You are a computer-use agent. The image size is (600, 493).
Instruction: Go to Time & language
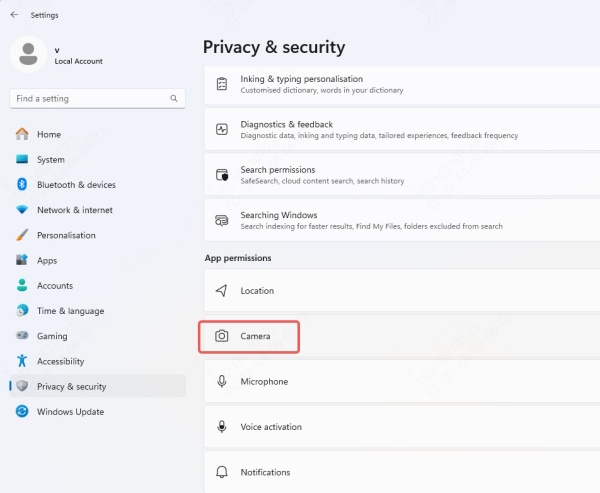tap(98, 311)
